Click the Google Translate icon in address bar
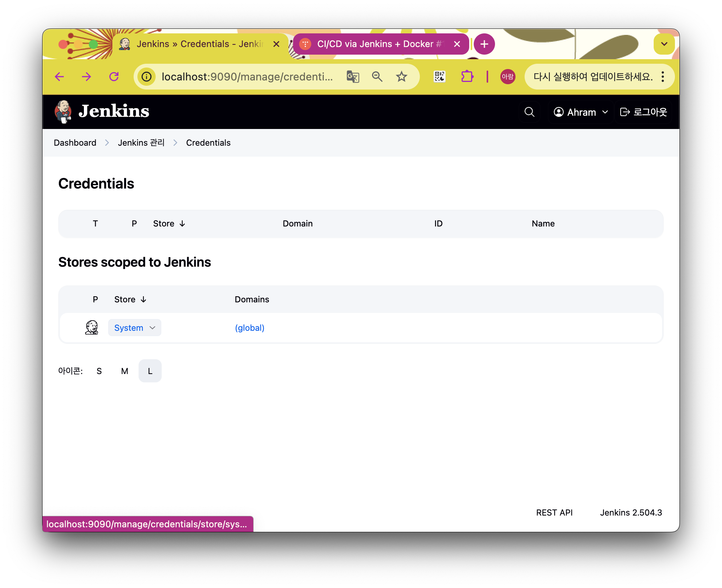The height and width of the screenshot is (588, 722). (353, 77)
